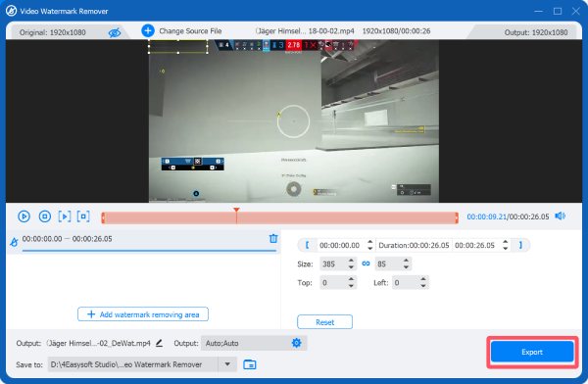Image resolution: width=588 pixels, height=384 pixels.
Task: Click the Duration:00:00:26.05 text
Action: (x=414, y=245)
